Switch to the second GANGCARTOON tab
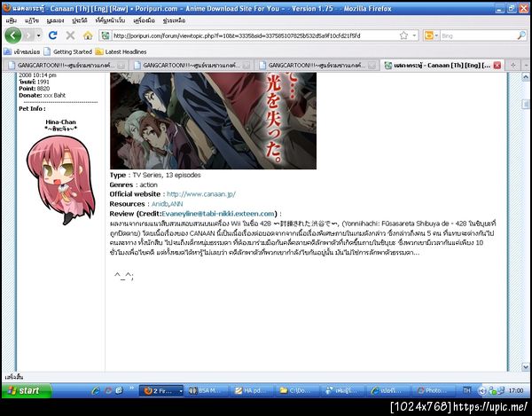532x416 pixels. click(190, 65)
